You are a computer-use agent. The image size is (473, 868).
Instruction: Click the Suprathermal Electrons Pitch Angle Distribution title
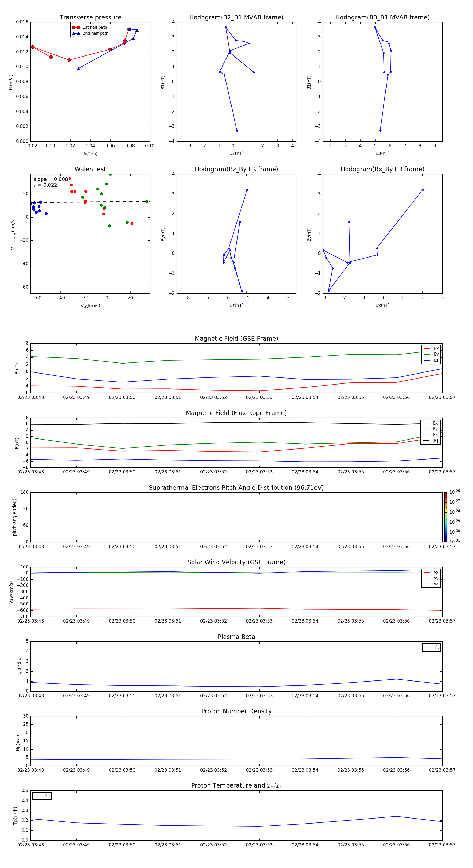coord(236,488)
